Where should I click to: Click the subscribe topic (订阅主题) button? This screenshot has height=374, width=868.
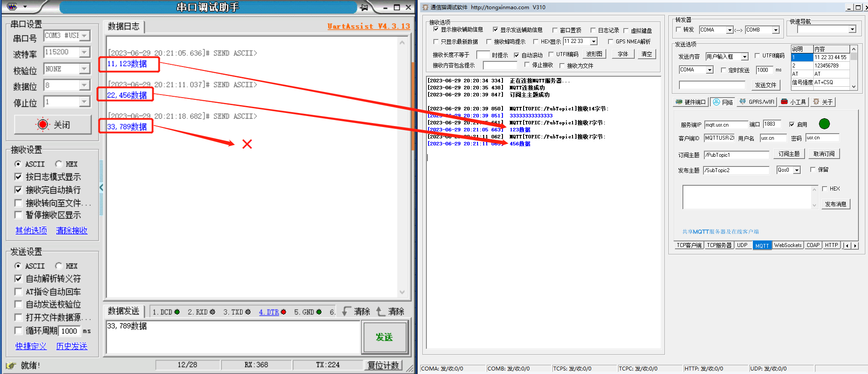tap(789, 154)
